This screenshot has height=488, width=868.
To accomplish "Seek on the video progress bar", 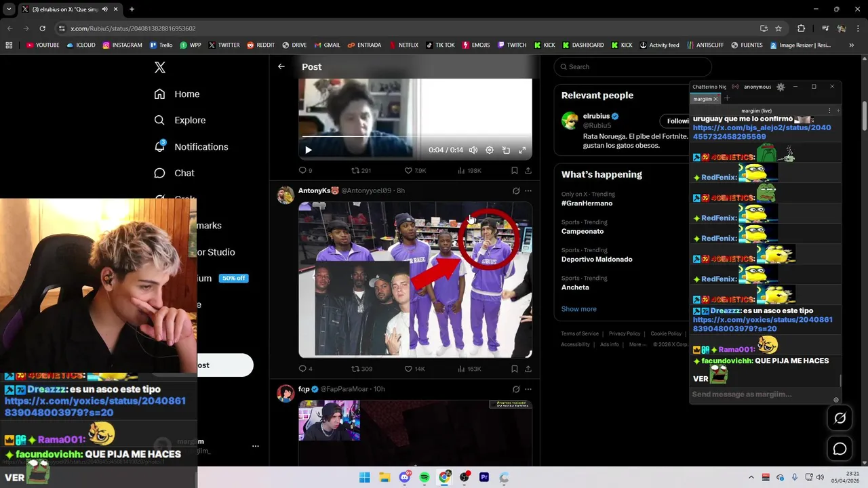I will [415, 136].
